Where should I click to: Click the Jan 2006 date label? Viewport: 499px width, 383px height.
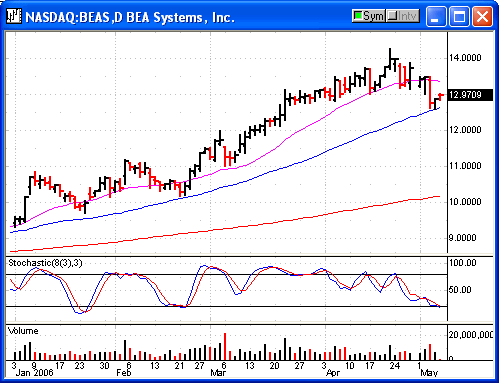coord(35,373)
